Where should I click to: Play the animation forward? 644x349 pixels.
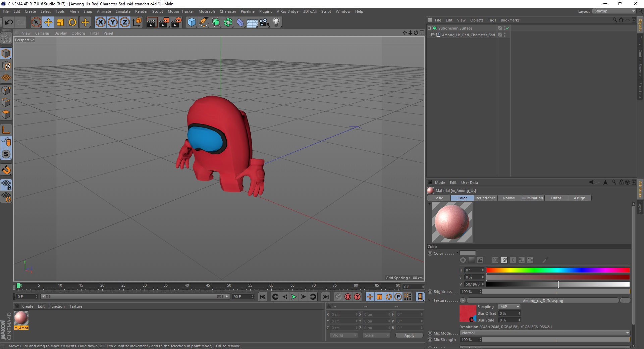point(294,297)
